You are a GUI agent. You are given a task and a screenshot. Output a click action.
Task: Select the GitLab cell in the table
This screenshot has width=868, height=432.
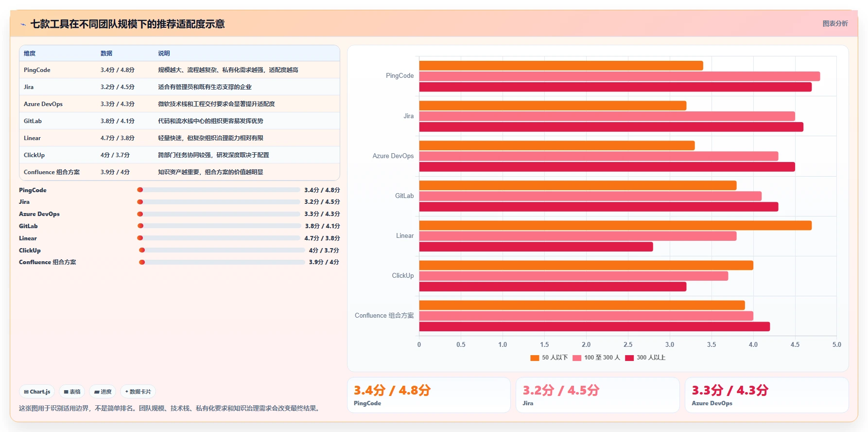(x=33, y=121)
